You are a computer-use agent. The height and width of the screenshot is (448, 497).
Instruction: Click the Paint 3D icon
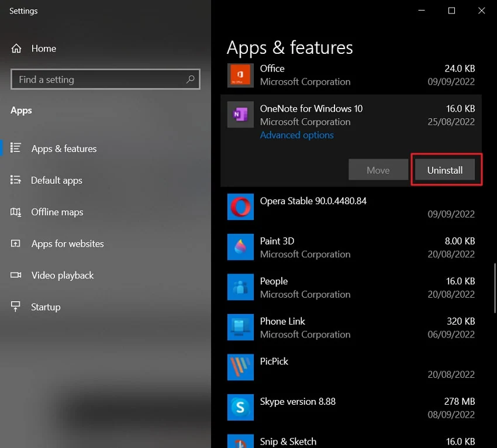[x=240, y=247]
